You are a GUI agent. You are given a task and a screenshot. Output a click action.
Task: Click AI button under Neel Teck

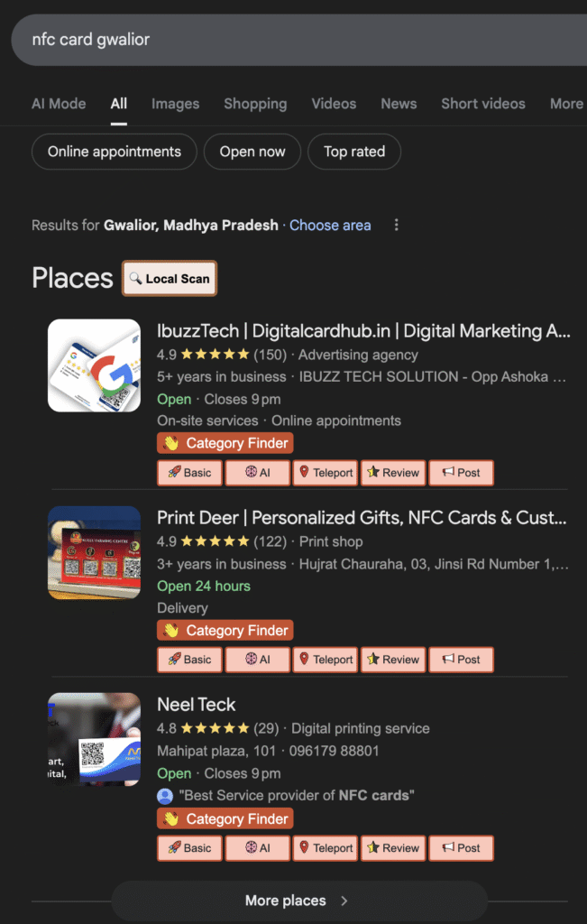point(257,848)
